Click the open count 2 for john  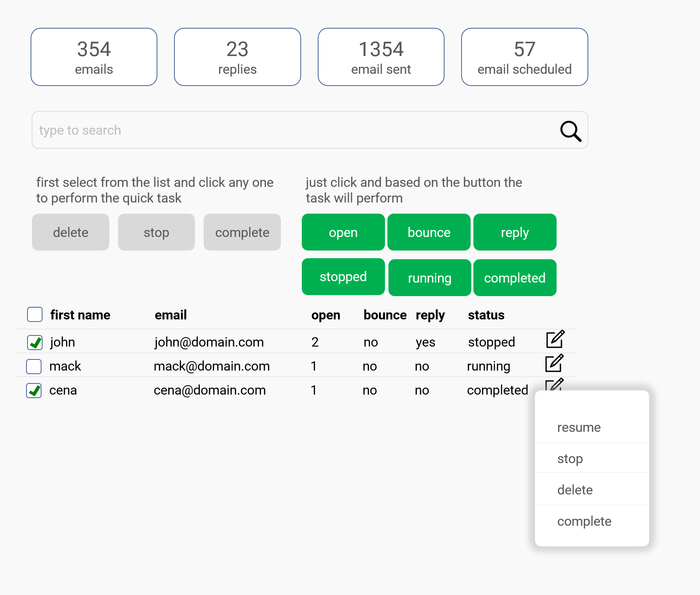pyautogui.click(x=315, y=342)
